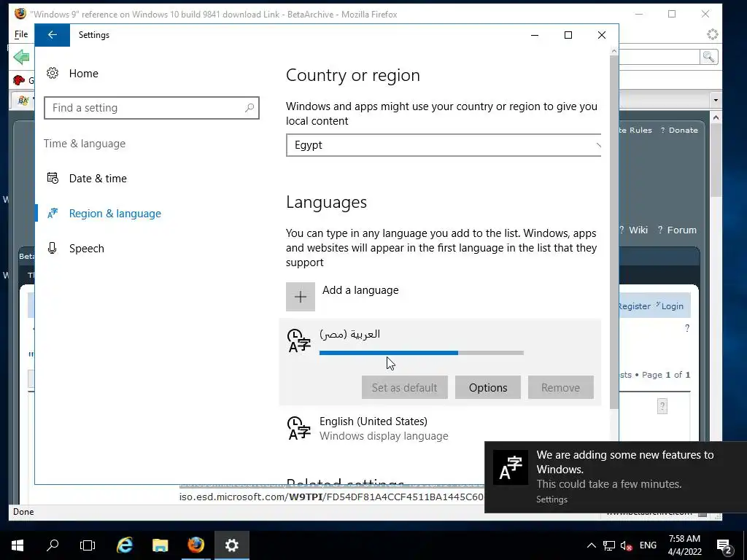Open the Windows Start menu
The height and width of the screenshot is (560, 747).
[x=18, y=545]
